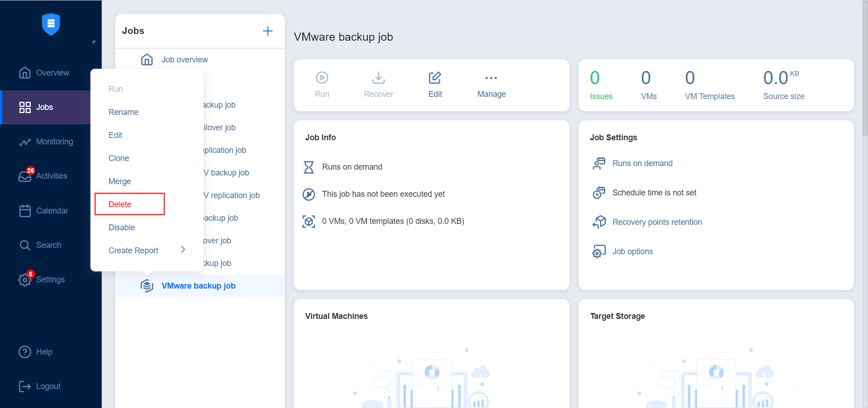Click the small sidebar collapse marker
Image resolution: width=868 pixels, height=408 pixels.
pyautogui.click(x=94, y=42)
